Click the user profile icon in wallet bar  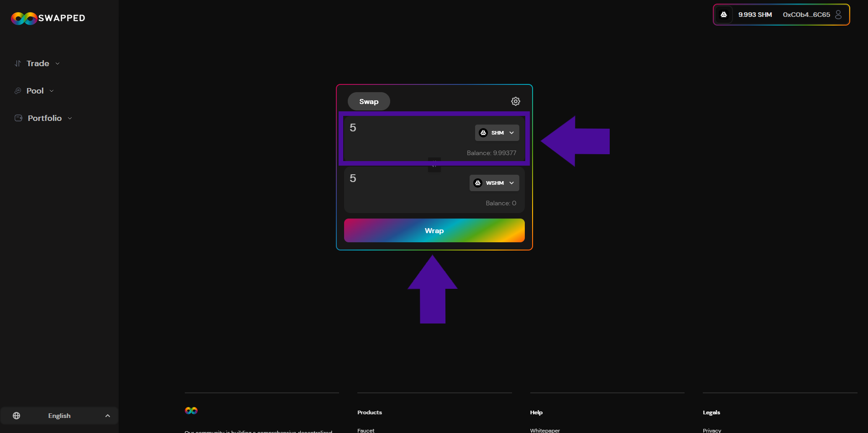click(838, 15)
